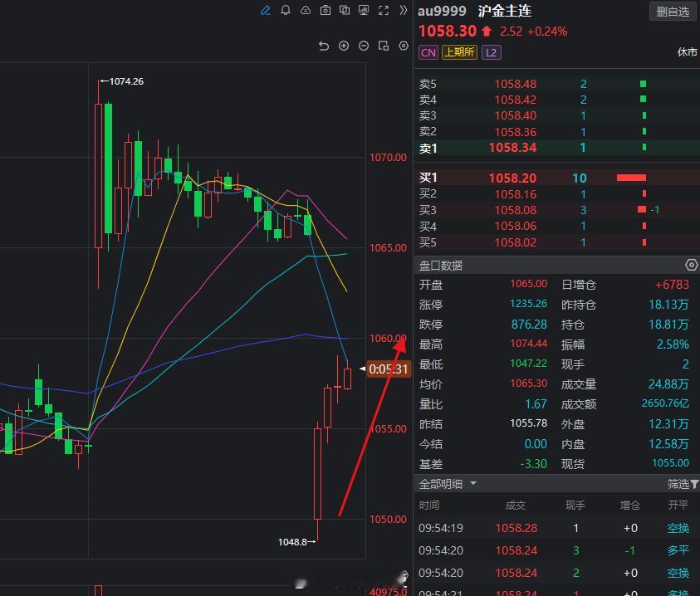Click the undo arrow above the chart
This screenshot has height=596, width=700.
tap(324, 46)
